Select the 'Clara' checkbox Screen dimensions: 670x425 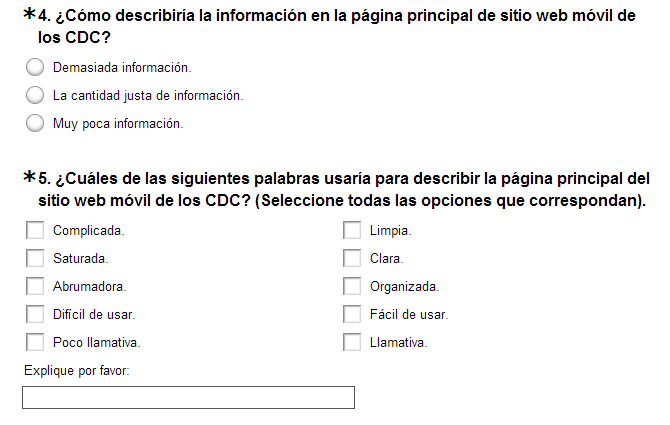tap(352, 259)
